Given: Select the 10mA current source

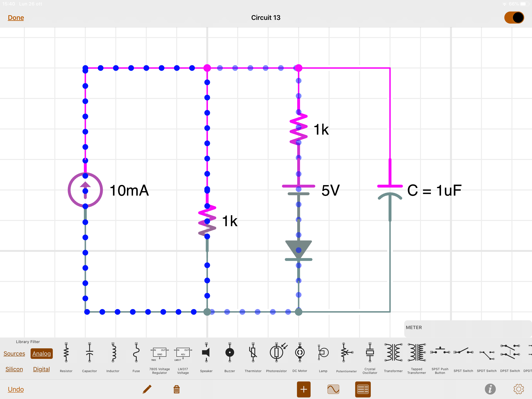Looking at the screenshot, I should (x=85, y=190).
